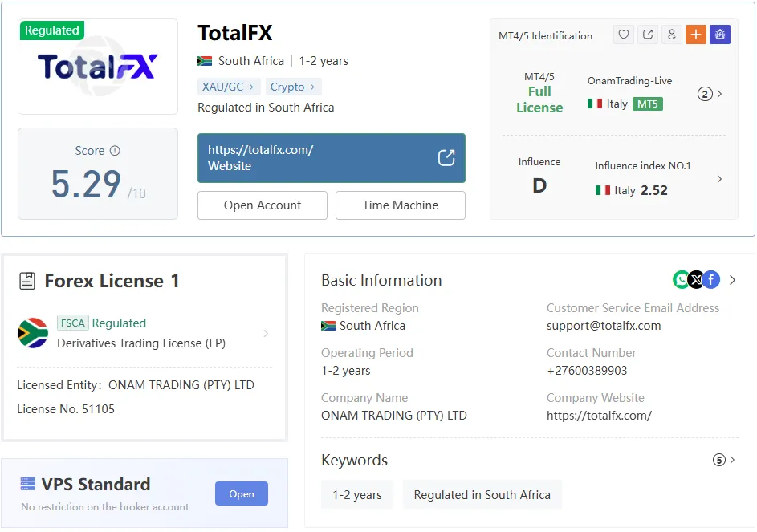Click the heart favorite icon
The width and height of the screenshot is (757, 532).
click(624, 35)
